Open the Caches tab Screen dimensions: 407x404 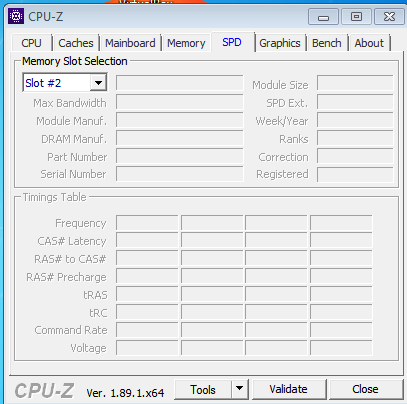click(x=76, y=43)
